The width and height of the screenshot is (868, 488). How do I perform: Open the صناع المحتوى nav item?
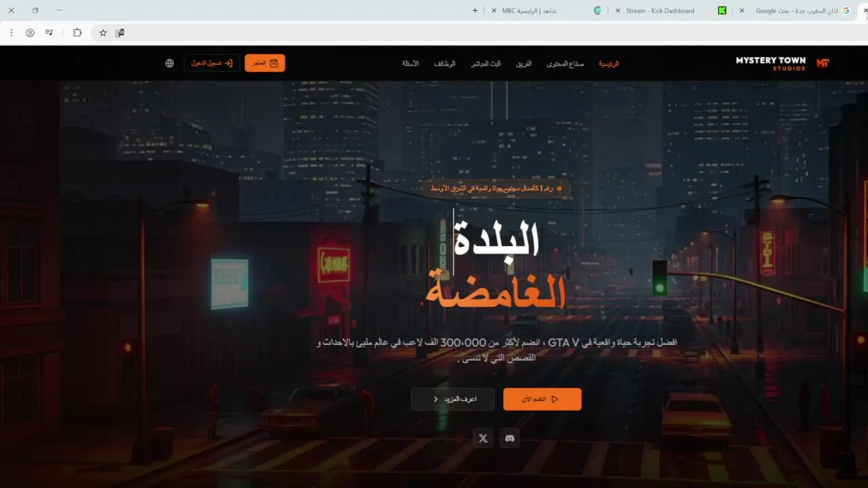click(x=565, y=63)
